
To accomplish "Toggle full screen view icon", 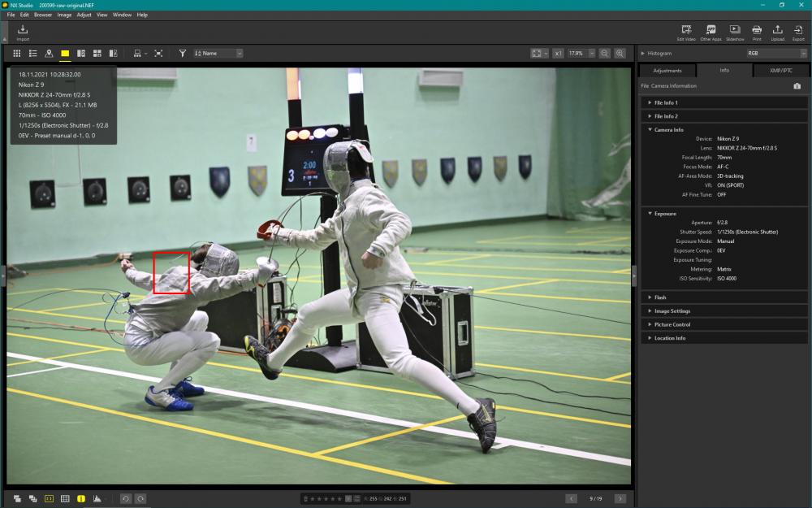I will (158, 54).
